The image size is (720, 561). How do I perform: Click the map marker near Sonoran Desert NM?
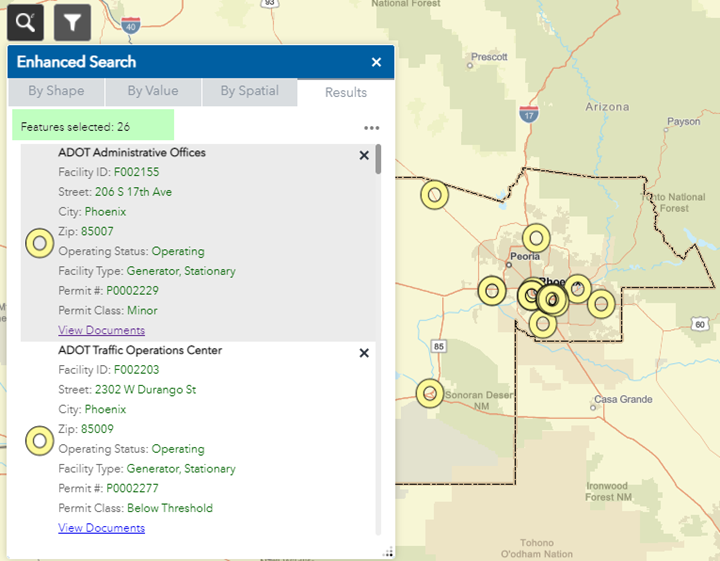click(430, 393)
